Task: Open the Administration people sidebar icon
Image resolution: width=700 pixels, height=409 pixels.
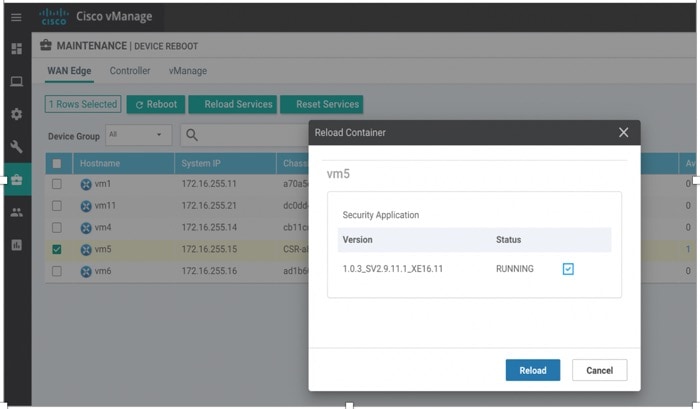Action: pos(17,212)
